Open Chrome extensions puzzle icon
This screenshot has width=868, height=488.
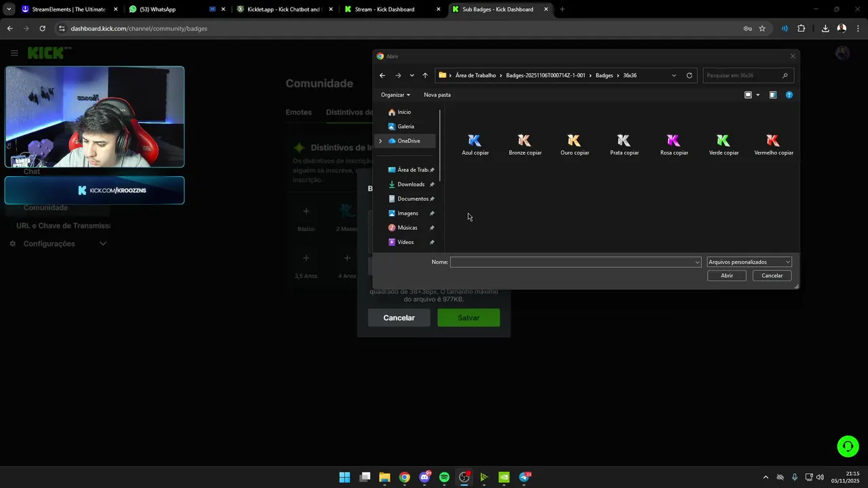802,28
